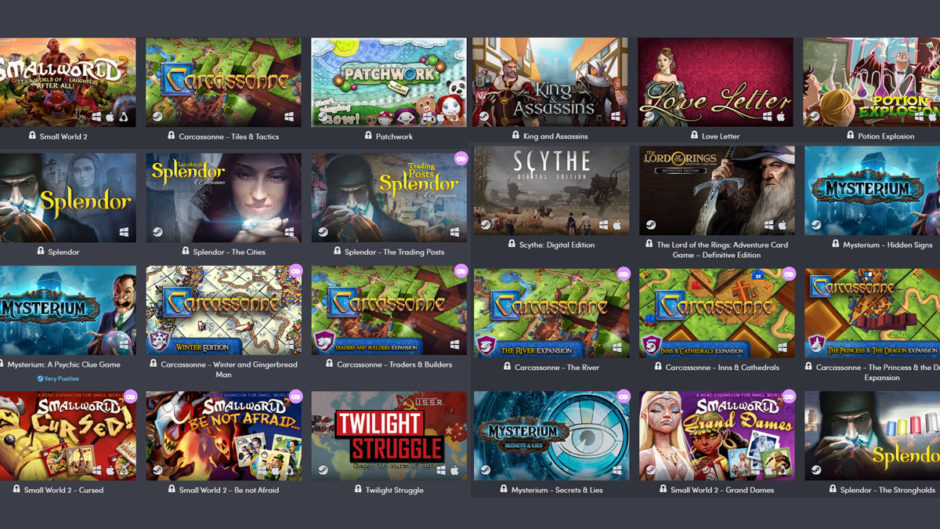This screenshot has height=529, width=940.
Task: Click the Steam icon on Carcassonne Tiles & Tactics
Action: pos(157,116)
